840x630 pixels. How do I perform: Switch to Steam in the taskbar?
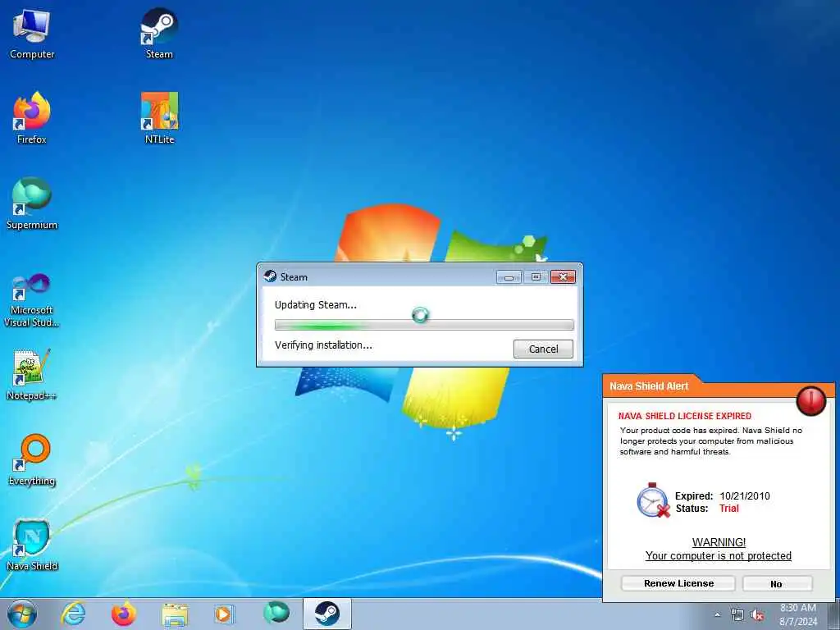326,614
